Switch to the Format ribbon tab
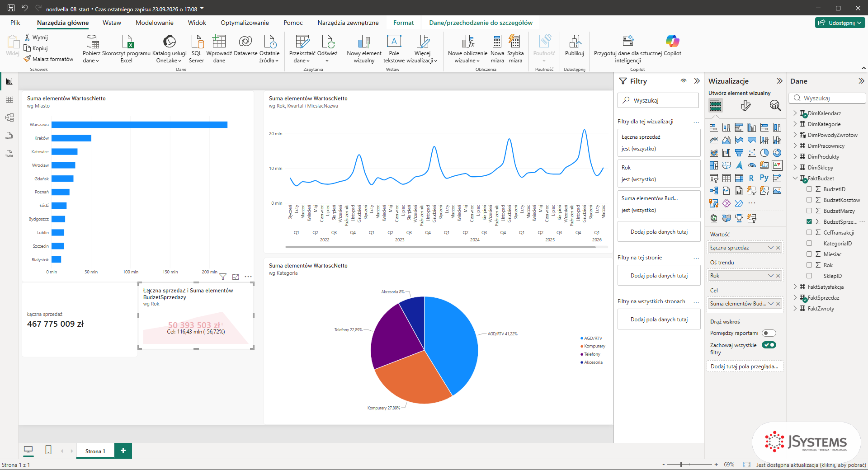The image size is (868, 470). click(403, 23)
